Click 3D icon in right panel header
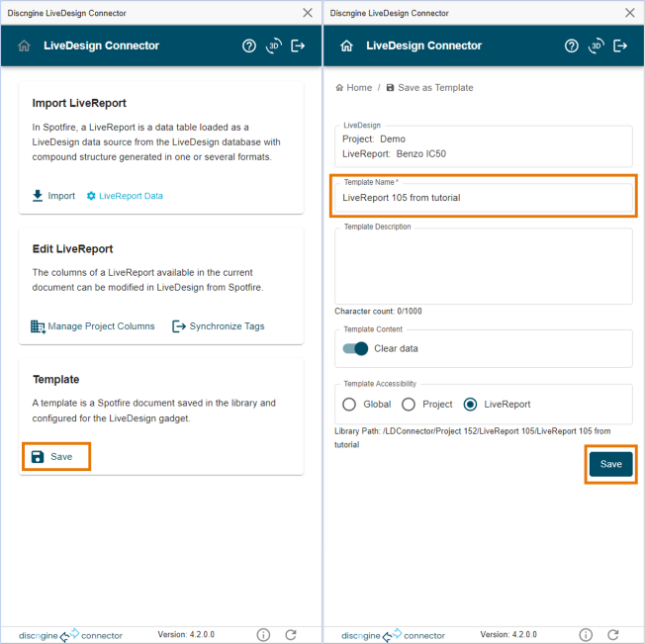The width and height of the screenshot is (645, 644). [597, 46]
